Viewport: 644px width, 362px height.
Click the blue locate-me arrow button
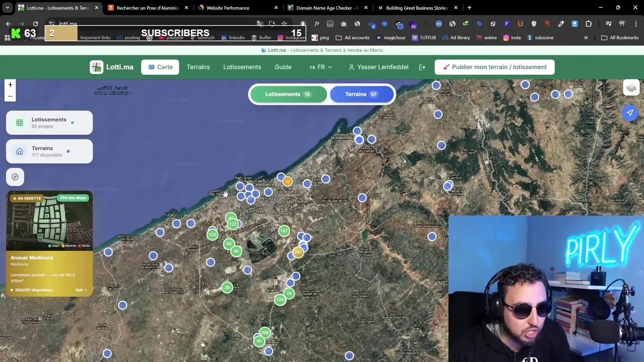[x=630, y=113]
